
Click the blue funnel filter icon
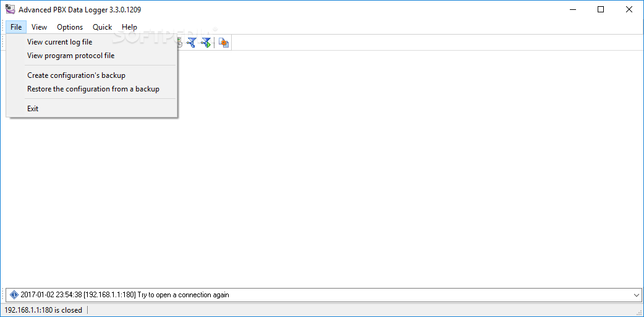192,42
